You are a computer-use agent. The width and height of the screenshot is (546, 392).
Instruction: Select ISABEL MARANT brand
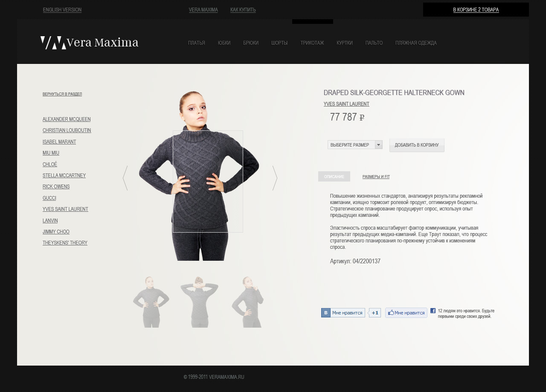(59, 142)
